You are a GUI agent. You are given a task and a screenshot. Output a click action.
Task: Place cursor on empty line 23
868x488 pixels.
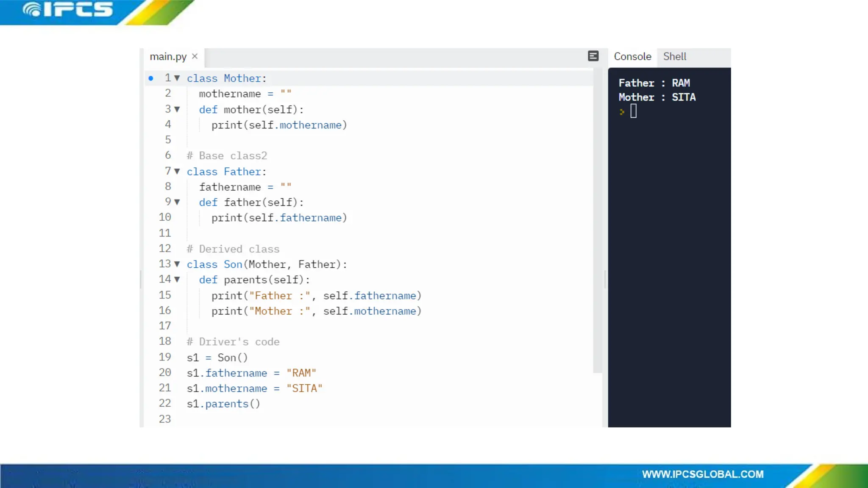(254, 419)
